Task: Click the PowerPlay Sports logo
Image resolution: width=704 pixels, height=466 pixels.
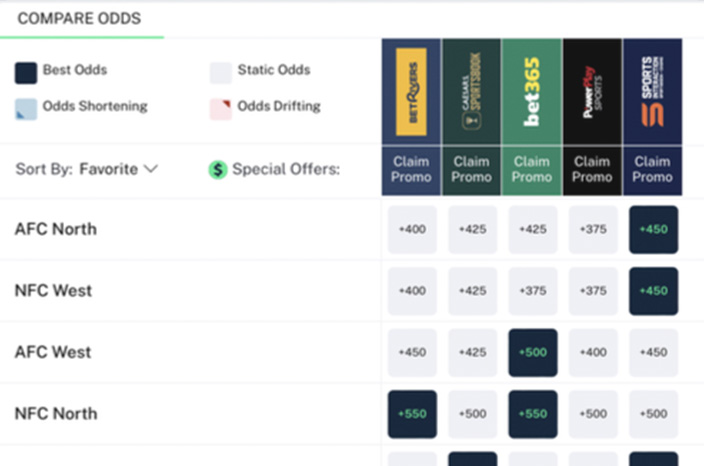Action: tap(592, 92)
